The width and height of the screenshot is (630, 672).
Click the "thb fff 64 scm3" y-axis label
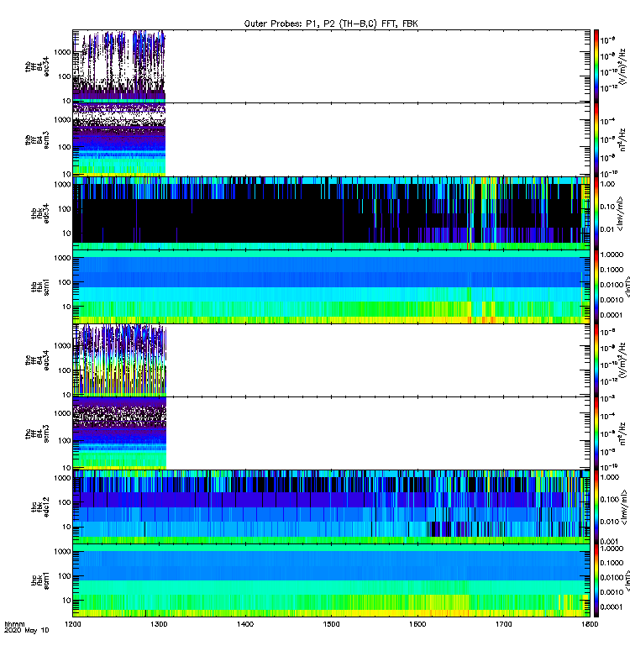pos(37,140)
